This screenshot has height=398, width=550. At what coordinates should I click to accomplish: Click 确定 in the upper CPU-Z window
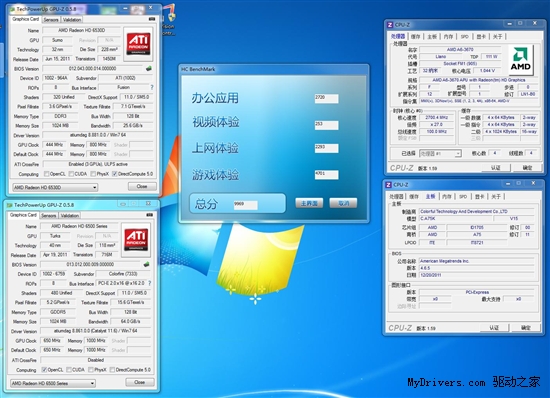[x=527, y=168]
